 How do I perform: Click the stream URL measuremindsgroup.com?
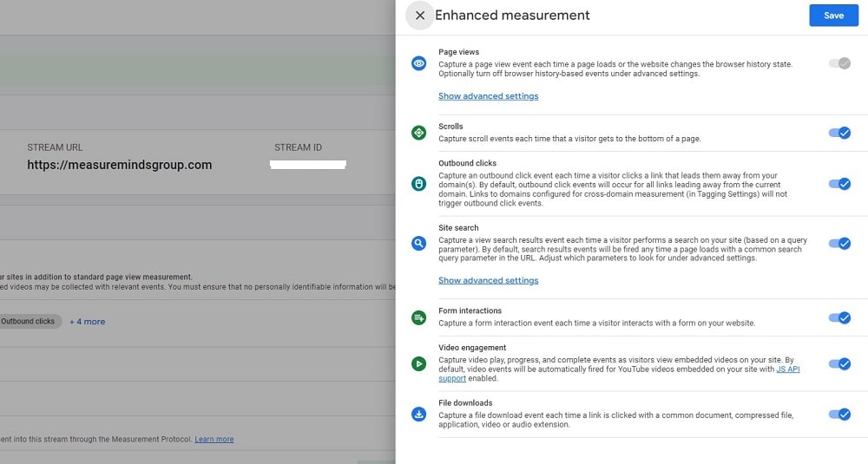pyautogui.click(x=120, y=165)
